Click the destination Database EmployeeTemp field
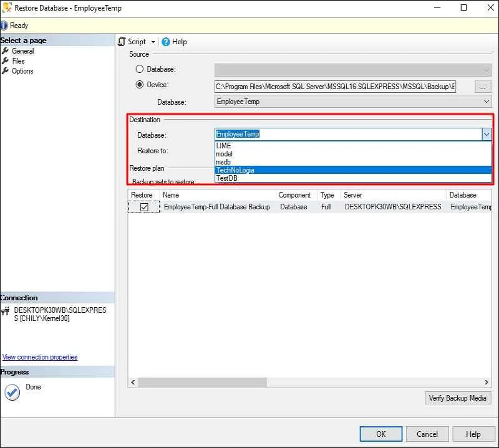 349,134
